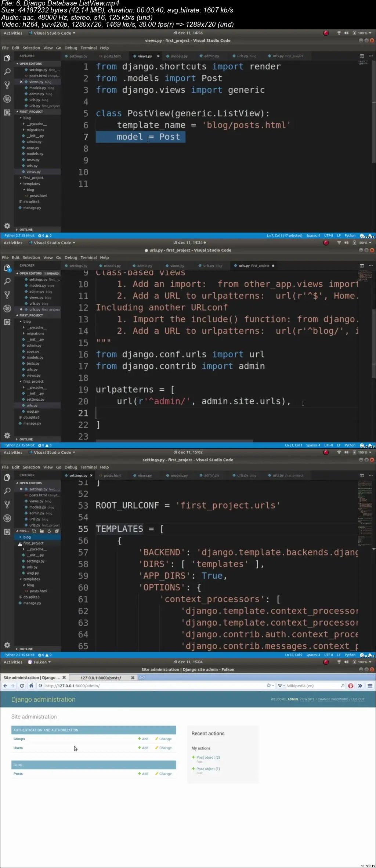Open Debug activity icon in views.py VS Code frame
Screen dimensions: 376x868
point(7,99)
